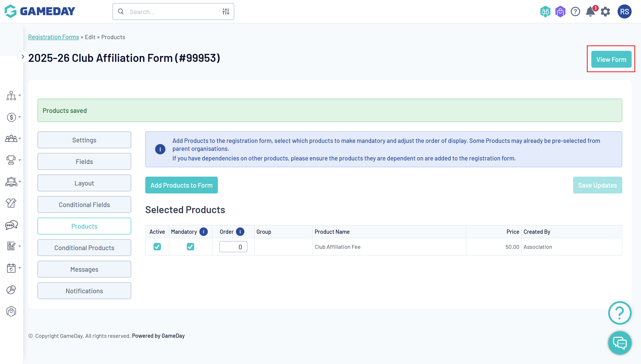This screenshot has height=364, width=641.
Task: Click the Order number input field
Action: coord(233,247)
